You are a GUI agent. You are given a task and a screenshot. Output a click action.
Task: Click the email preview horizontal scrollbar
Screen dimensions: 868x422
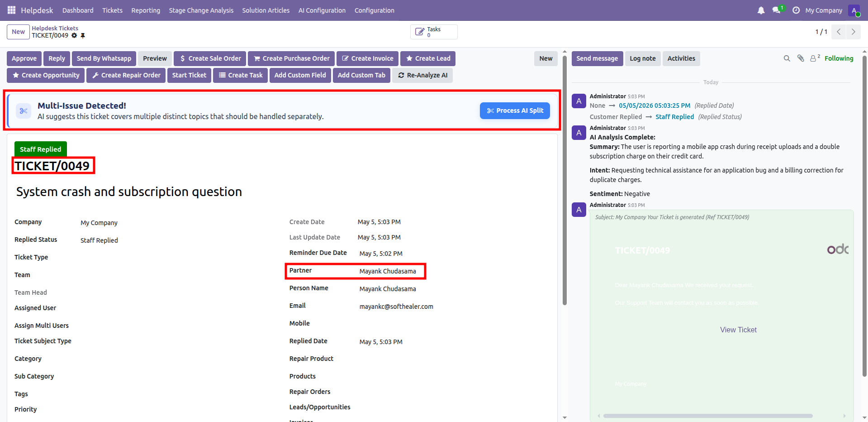click(x=707, y=416)
